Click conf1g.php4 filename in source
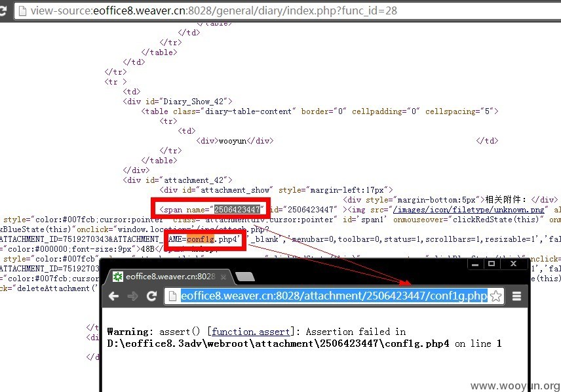Screen dimensions: 561x392 pos(212,239)
